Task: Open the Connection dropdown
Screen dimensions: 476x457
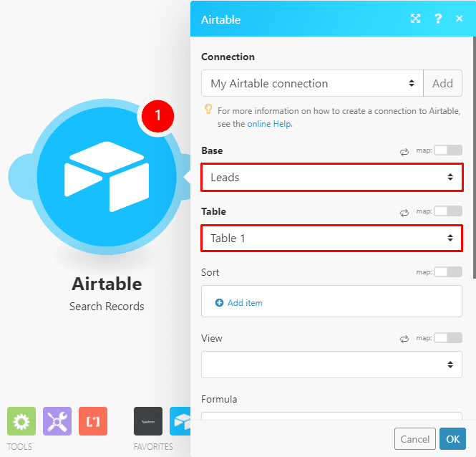Action: click(312, 84)
